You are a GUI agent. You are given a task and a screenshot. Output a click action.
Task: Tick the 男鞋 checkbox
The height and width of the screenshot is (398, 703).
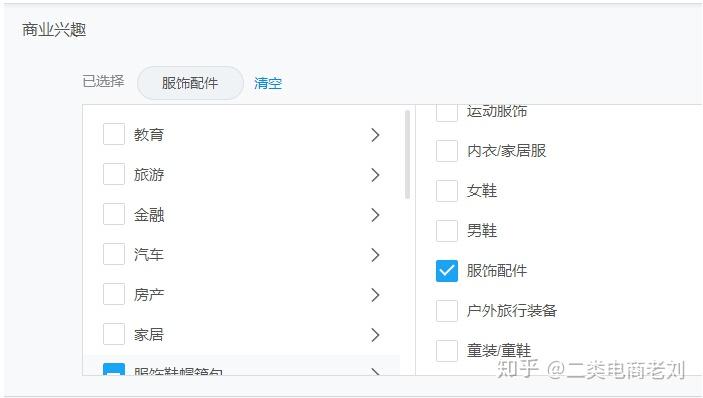[447, 231]
